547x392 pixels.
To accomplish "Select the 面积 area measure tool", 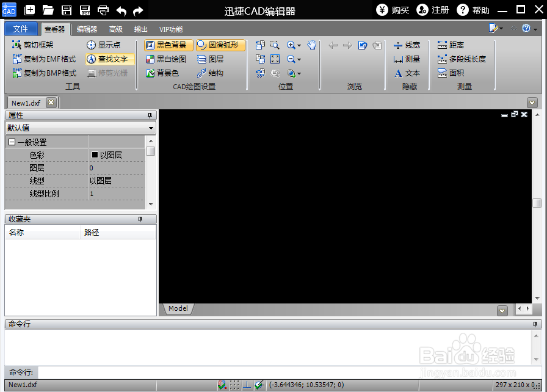I will (x=451, y=73).
